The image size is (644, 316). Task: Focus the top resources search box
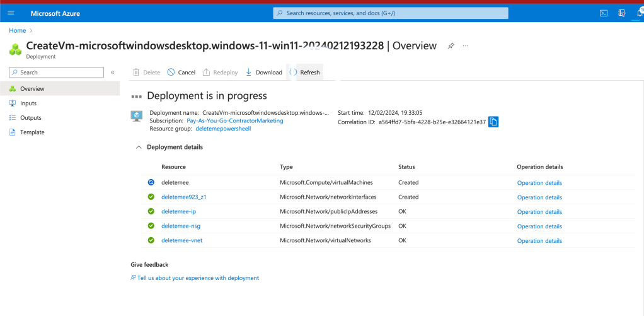pyautogui.click(x=391, y=13)
